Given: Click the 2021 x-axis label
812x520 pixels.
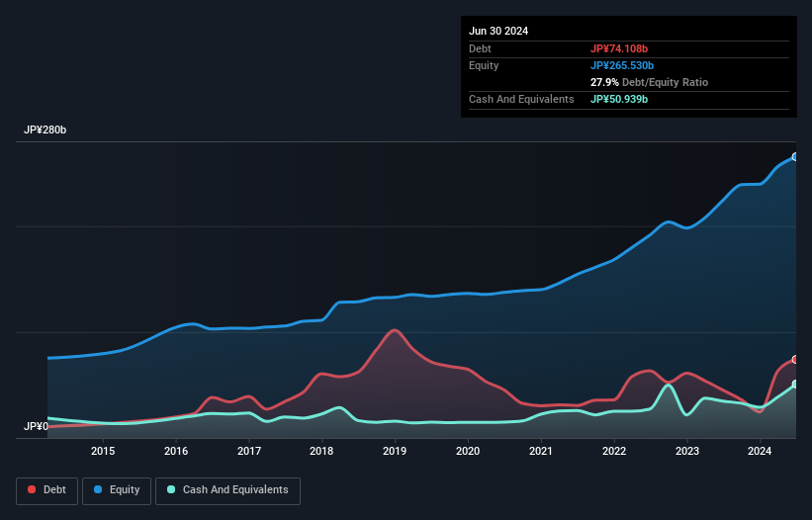Looking at the screenshot, I should 541,451.
